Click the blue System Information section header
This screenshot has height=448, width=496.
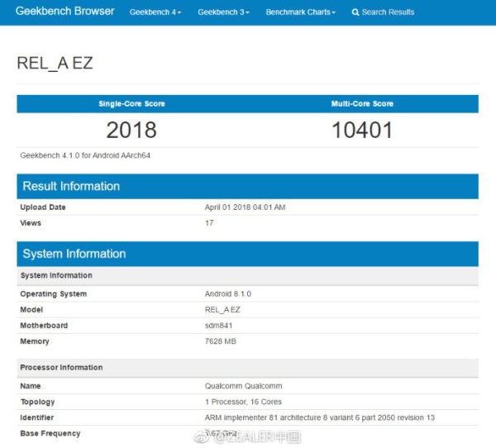coord(247,254)
